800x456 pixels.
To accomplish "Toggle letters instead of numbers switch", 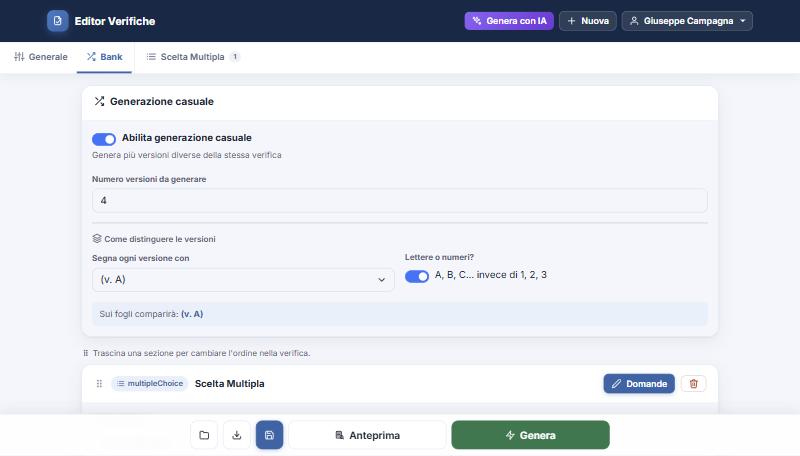I will (x=417, y=276).
